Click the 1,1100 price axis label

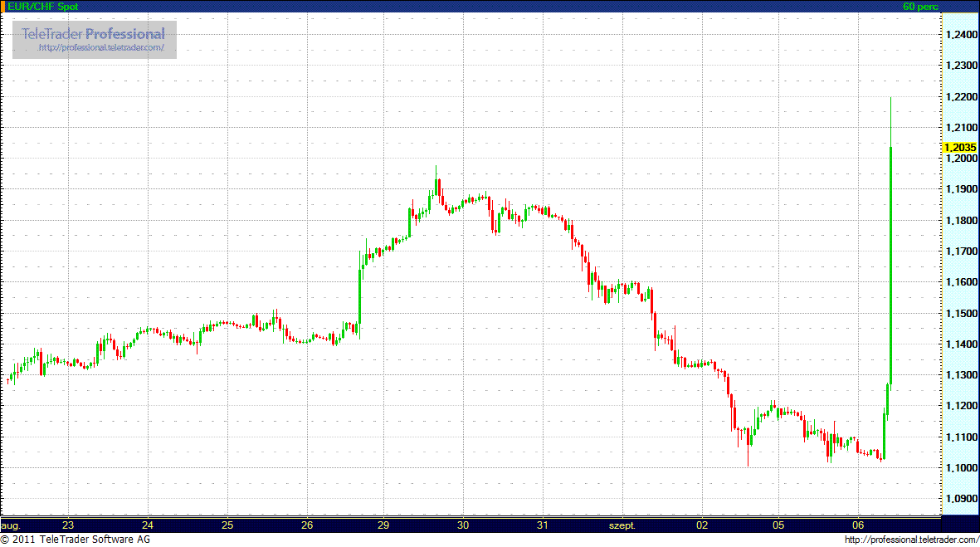pyautogui.click(x=961, y=437)
